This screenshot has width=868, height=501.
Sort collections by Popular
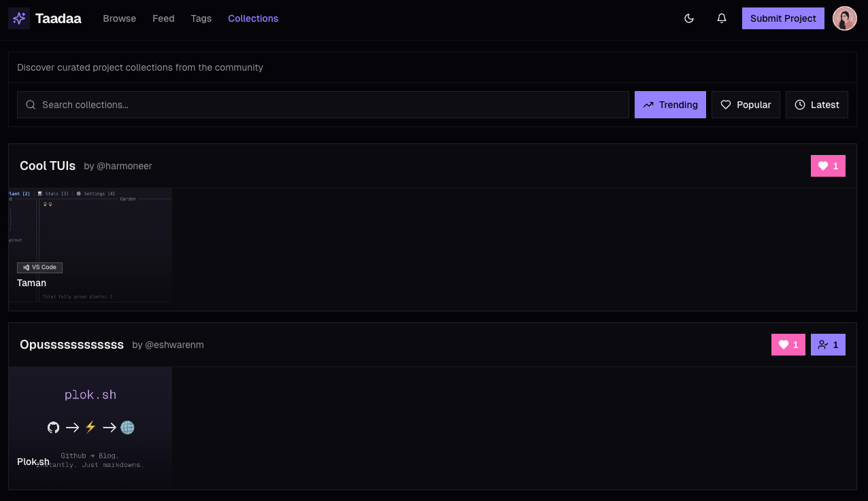pyautogui.click(x=746, y=105)
